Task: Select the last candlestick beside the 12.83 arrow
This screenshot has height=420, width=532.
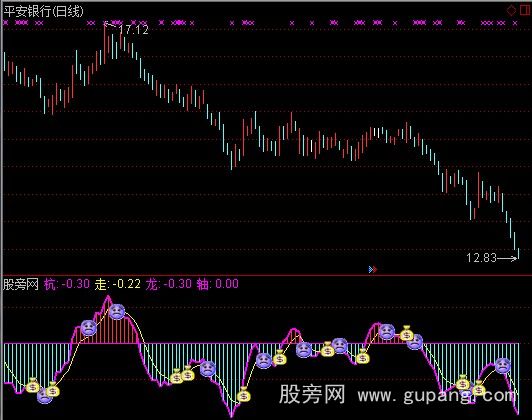Action: (x=518, y=254)
